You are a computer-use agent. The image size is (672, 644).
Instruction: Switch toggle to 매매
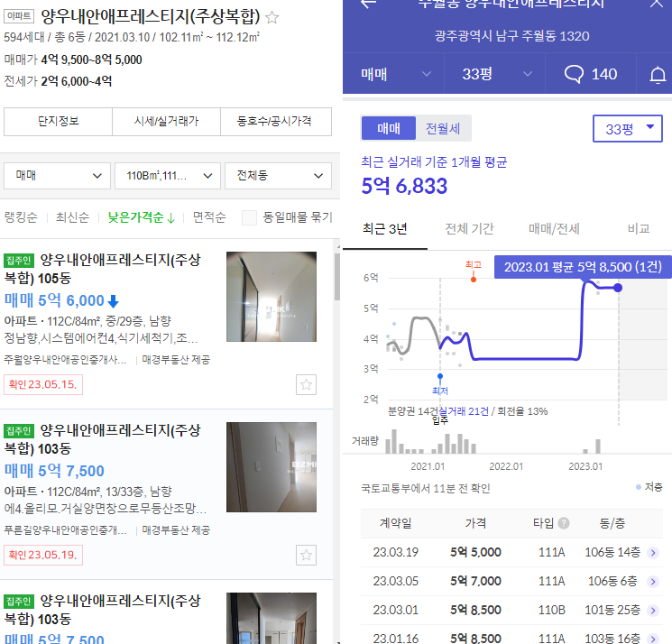click(388, 128)
